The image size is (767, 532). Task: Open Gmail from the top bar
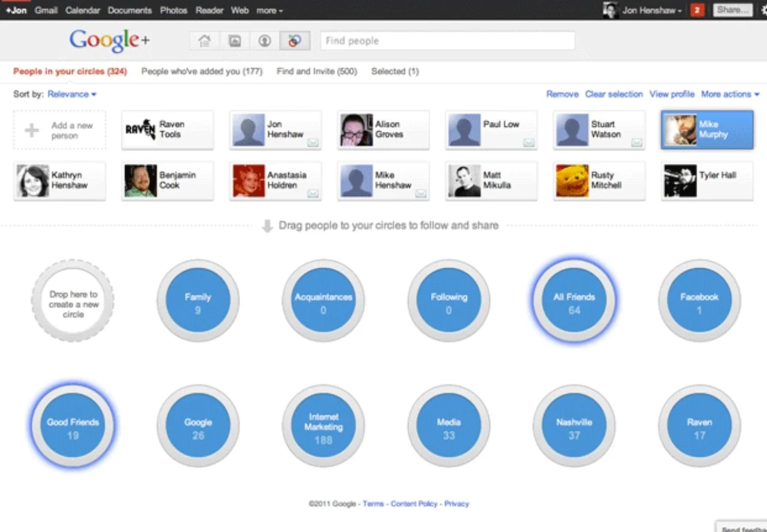(46, 10)
